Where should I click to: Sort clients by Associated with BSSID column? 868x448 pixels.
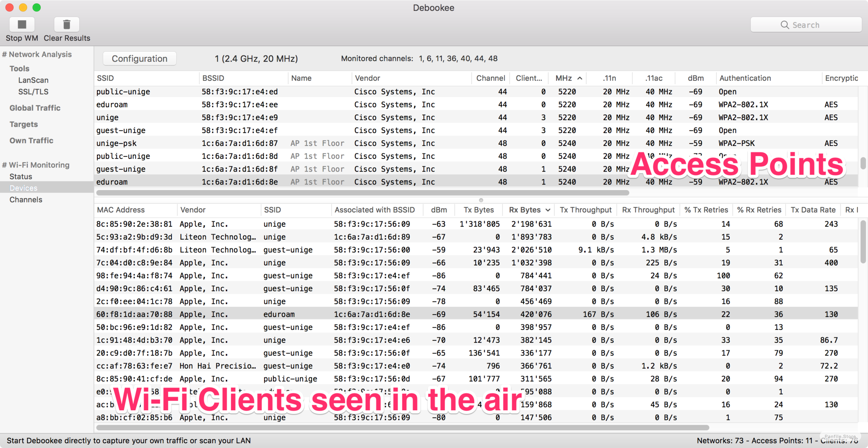point(377,210)
